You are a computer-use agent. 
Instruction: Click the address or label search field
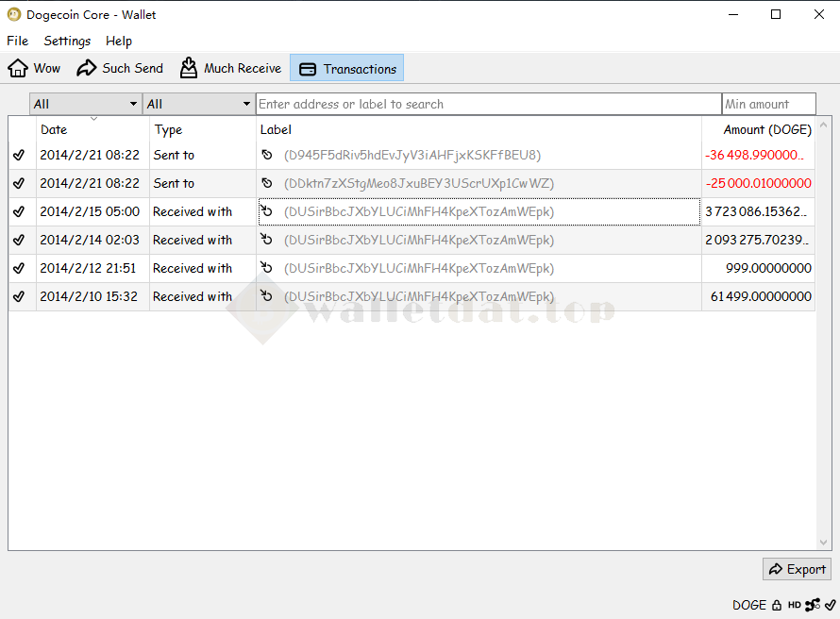(488, 104)
